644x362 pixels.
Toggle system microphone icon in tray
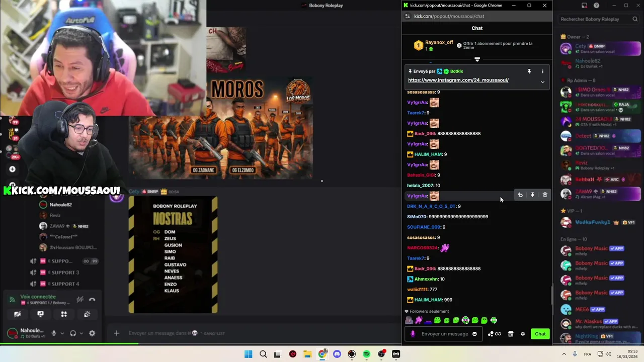coord(575,354)
